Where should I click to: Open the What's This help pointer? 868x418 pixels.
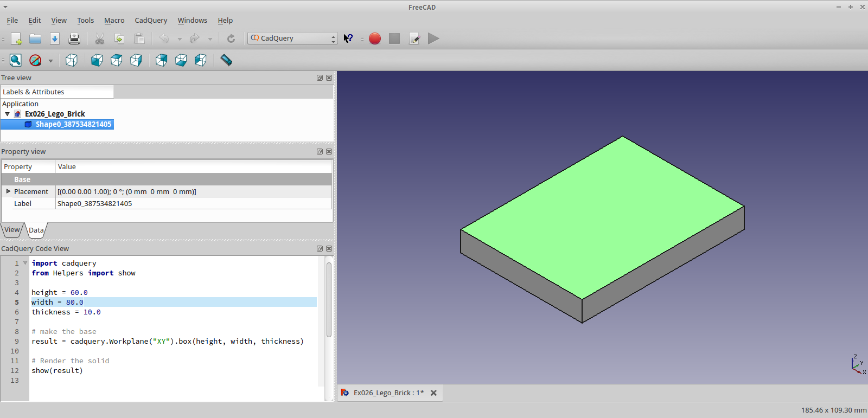348,38
